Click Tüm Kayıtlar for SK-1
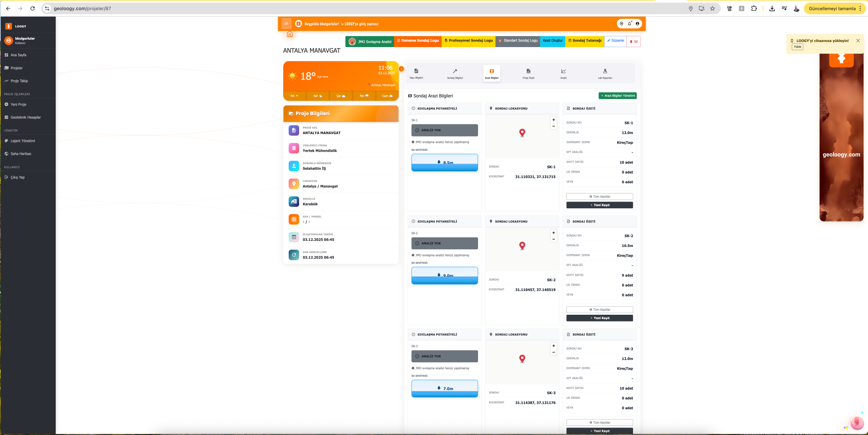 599,196
